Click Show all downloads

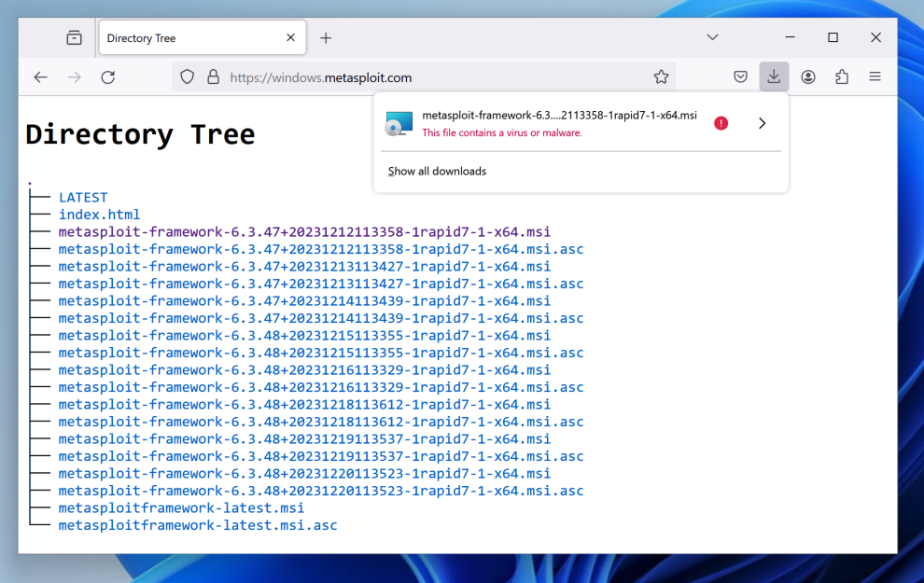coord(437,172)
